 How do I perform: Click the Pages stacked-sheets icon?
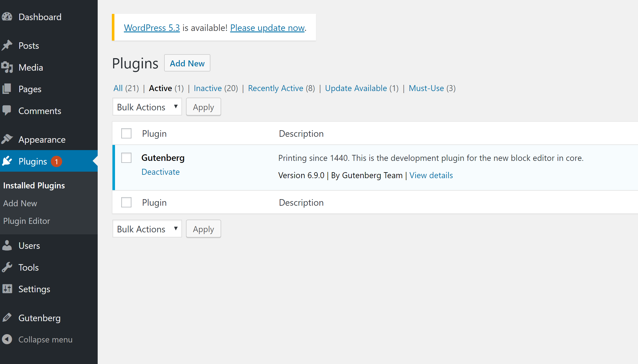click(x=7, y=89)
